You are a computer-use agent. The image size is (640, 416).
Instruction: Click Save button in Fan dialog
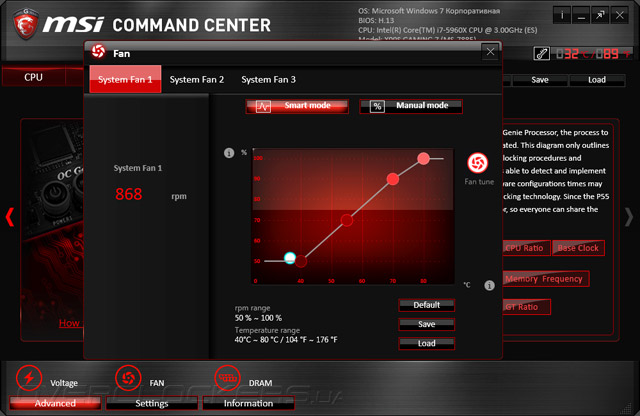coord(427,324)
